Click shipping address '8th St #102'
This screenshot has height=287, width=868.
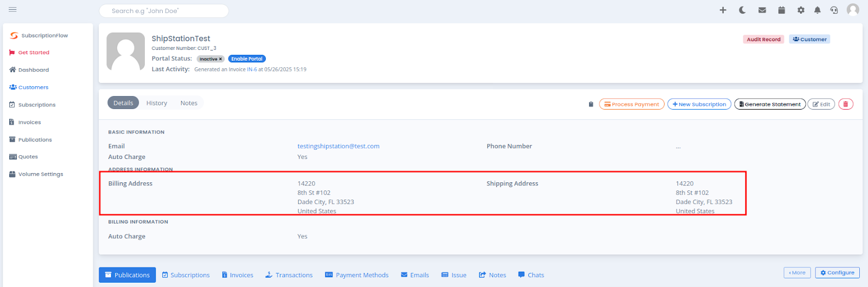[x=692, y=193]
